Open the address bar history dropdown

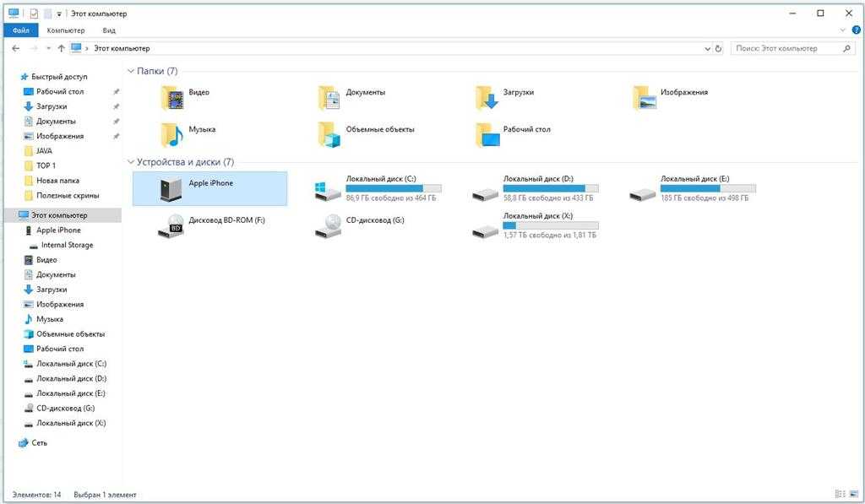[707, 48]
